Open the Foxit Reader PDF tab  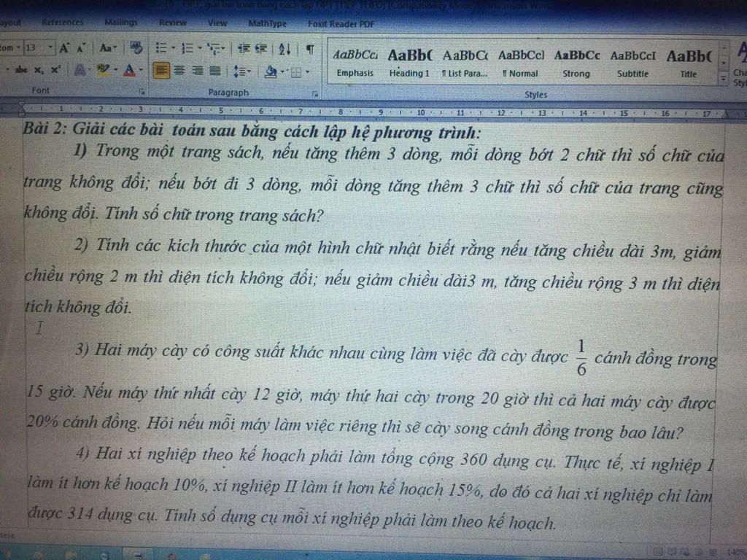(341, 24)
